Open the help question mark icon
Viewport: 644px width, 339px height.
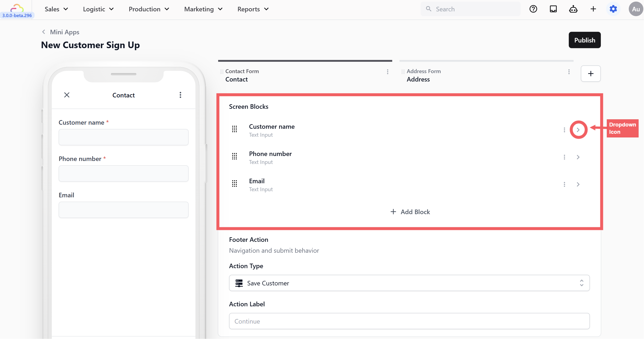533,9
